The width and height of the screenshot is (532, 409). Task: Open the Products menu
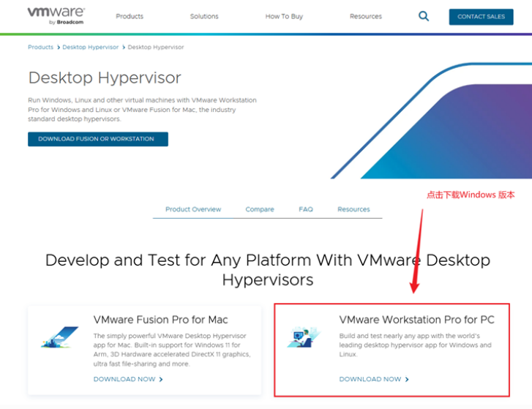coord(130,16)
